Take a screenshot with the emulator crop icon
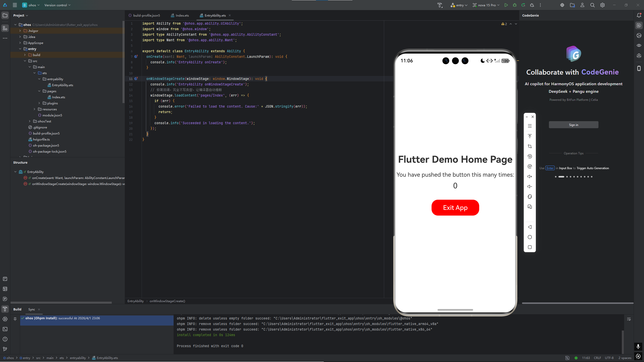The image size is (644, 362). (530, 146)
